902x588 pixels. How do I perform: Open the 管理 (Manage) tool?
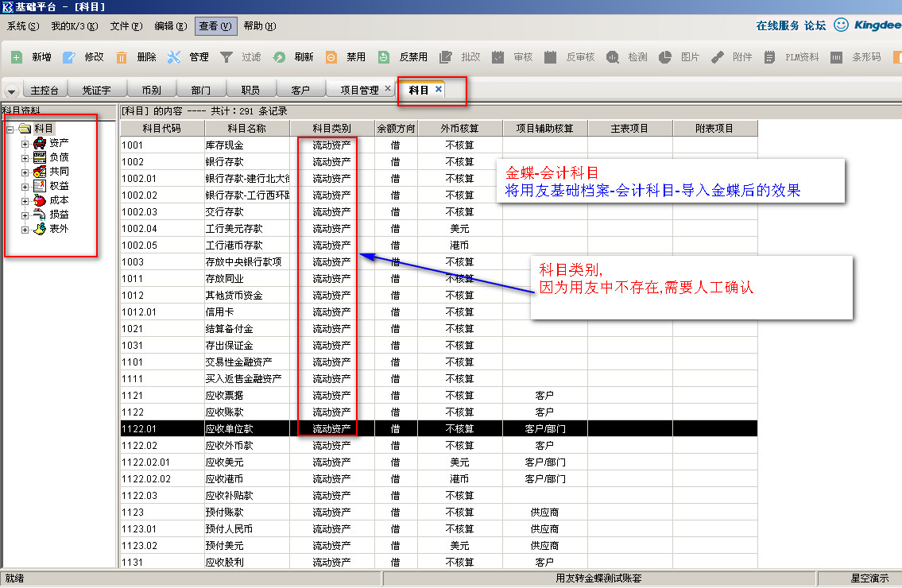point(174,57)
